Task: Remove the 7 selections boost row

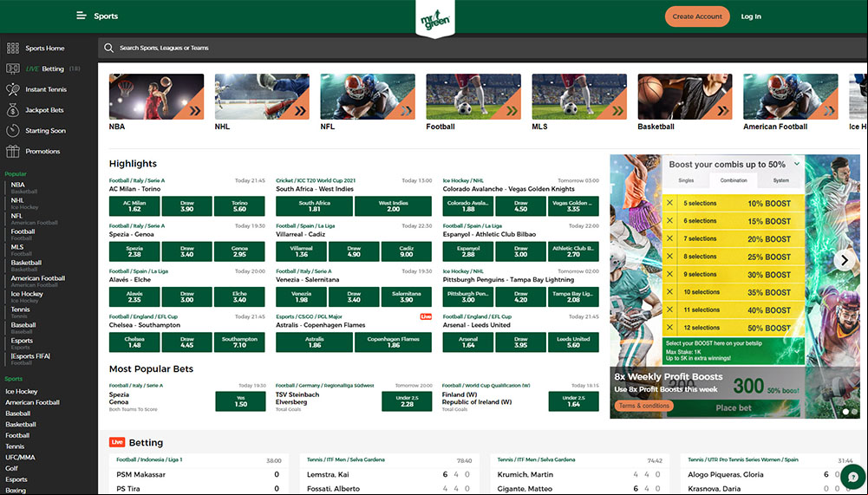Action: [x=669, y=238]
